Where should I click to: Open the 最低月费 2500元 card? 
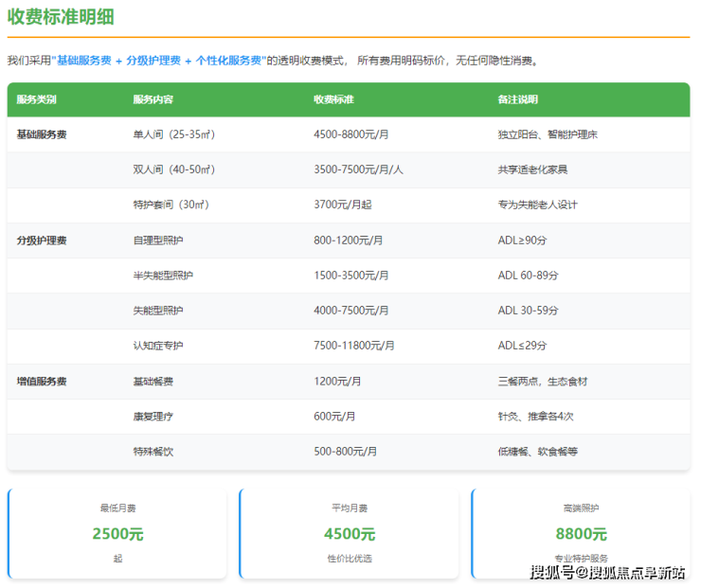[117, 533]
